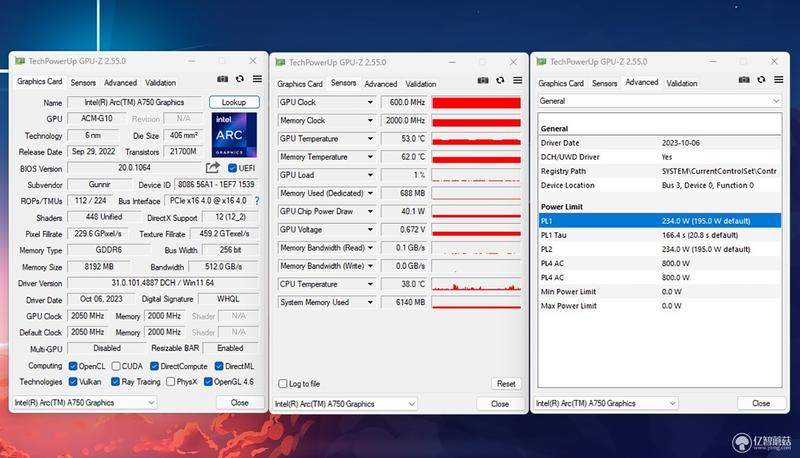Switch to Sensors tab in left window

tap(83, 83)
